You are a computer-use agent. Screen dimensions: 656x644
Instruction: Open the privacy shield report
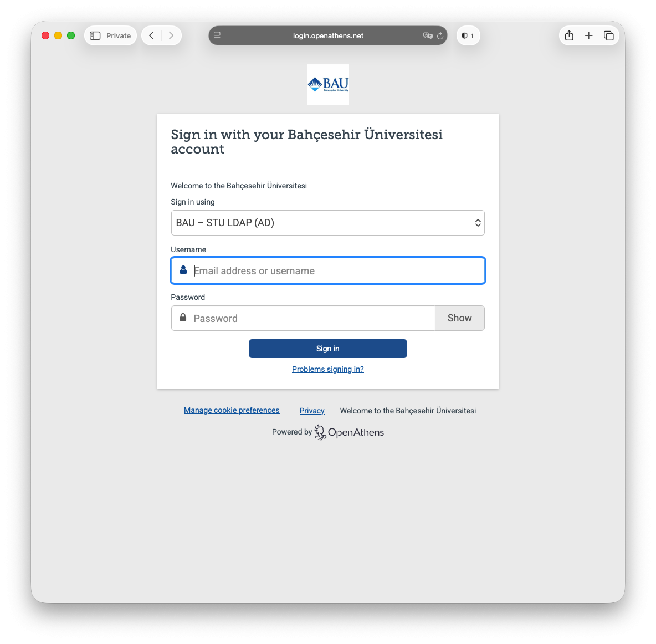coord(468,35)
